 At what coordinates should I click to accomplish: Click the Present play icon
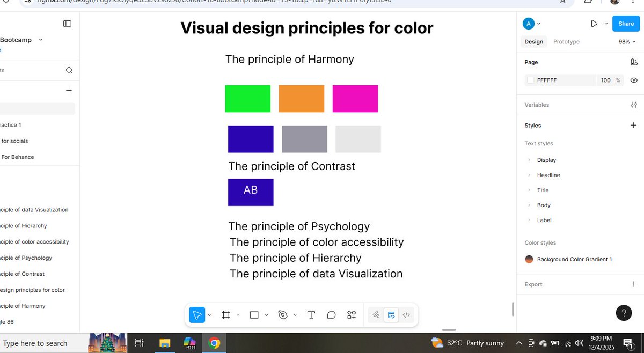pyautogui.click(x=594, y=24)
